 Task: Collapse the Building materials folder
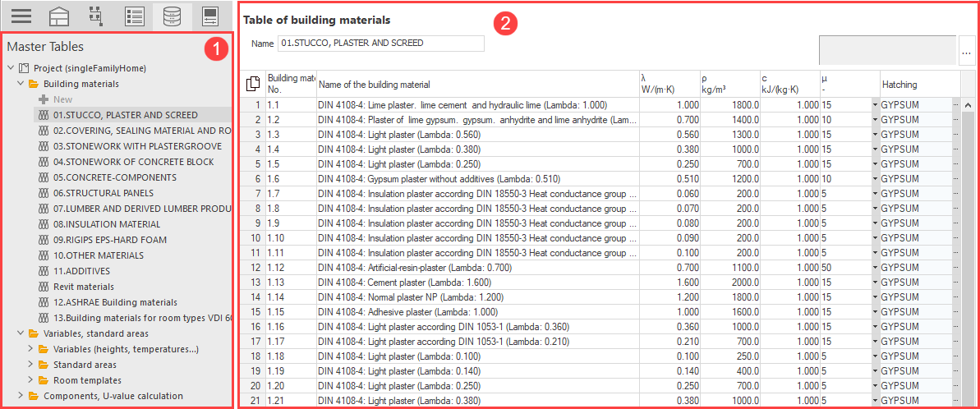[x=21, y=84]
